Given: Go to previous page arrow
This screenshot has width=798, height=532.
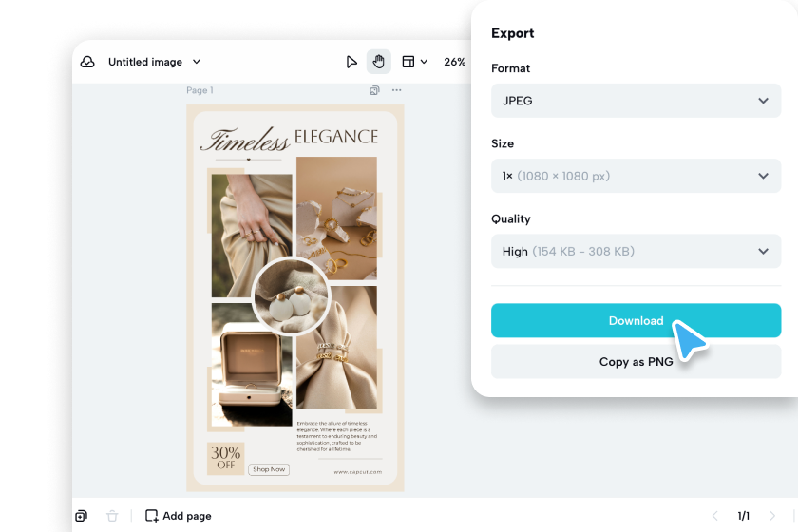Looking at the screenshot, I should click(715, 516).
